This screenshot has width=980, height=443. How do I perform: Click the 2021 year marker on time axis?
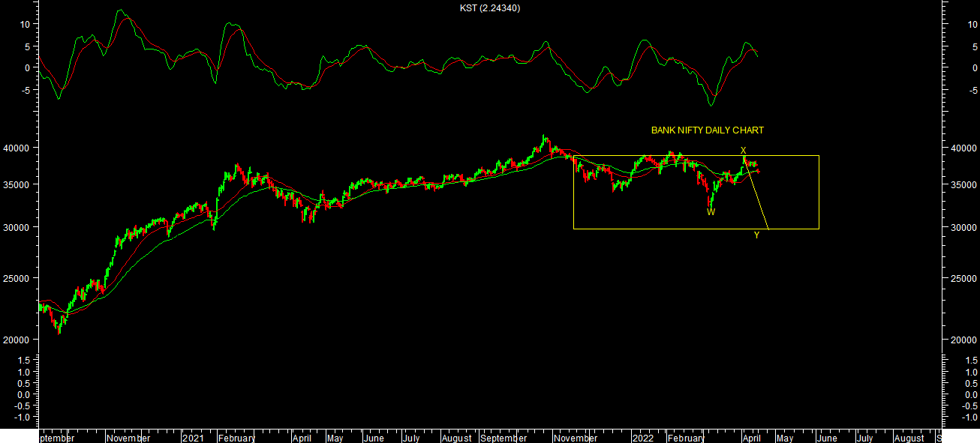pyautogui.click(x=194, y=438)
